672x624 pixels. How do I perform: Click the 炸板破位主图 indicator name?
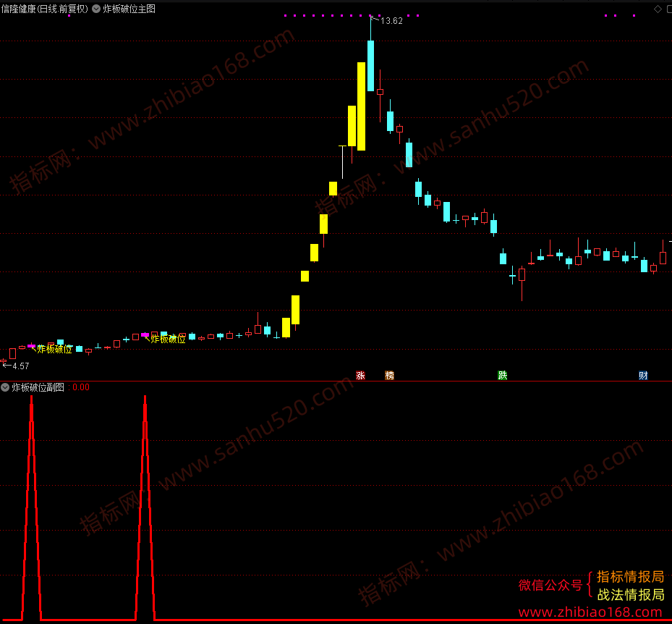[129, 9]
